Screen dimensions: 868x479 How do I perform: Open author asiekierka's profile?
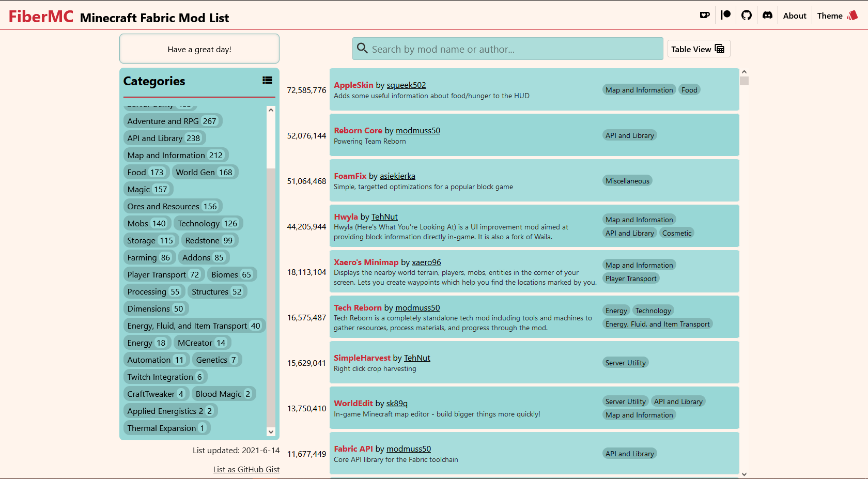pyautogui.click(x=397, y=176)
